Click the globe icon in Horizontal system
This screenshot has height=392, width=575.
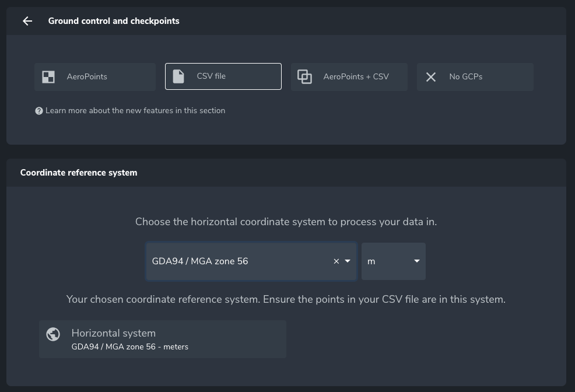53,334
